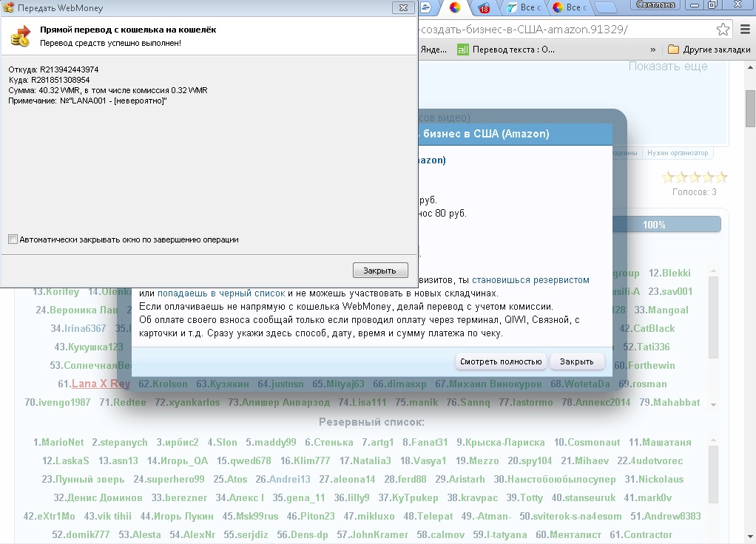Click the page scrollbar up arrow

[750, 67]
